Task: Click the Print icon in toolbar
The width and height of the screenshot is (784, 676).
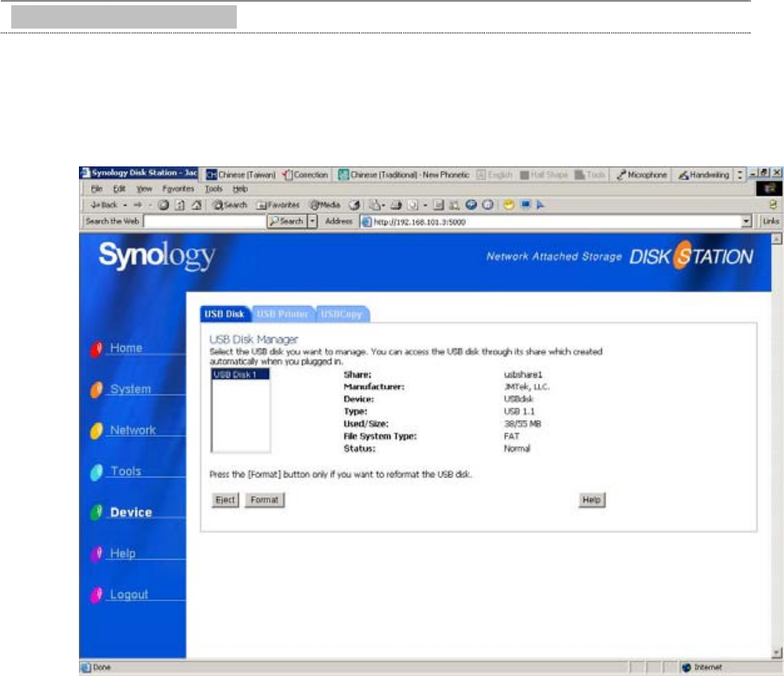Action: click(396, 205)
